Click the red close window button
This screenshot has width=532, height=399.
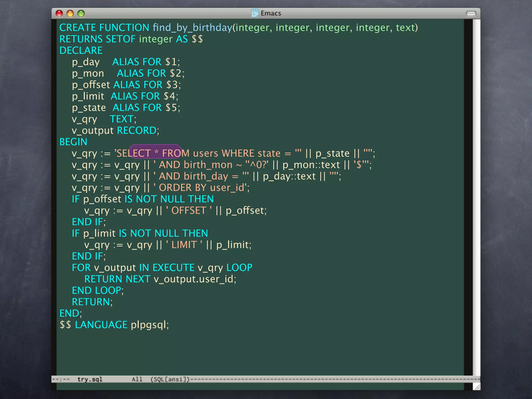click(59, 14)
